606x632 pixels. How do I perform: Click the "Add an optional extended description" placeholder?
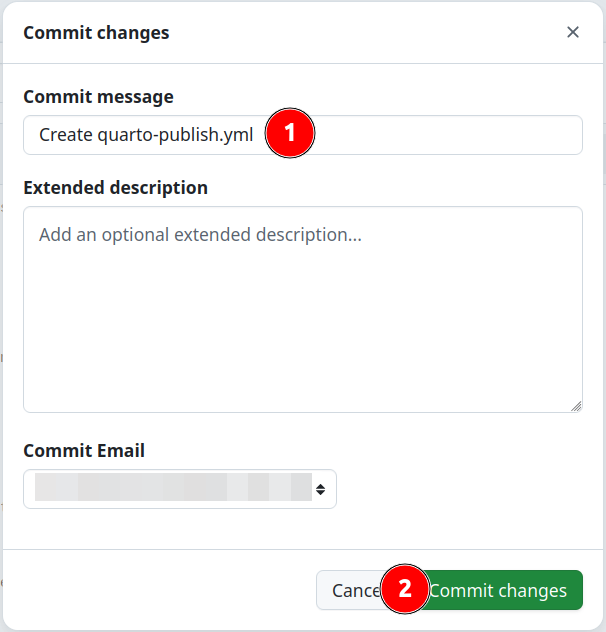tap(200, 235)
